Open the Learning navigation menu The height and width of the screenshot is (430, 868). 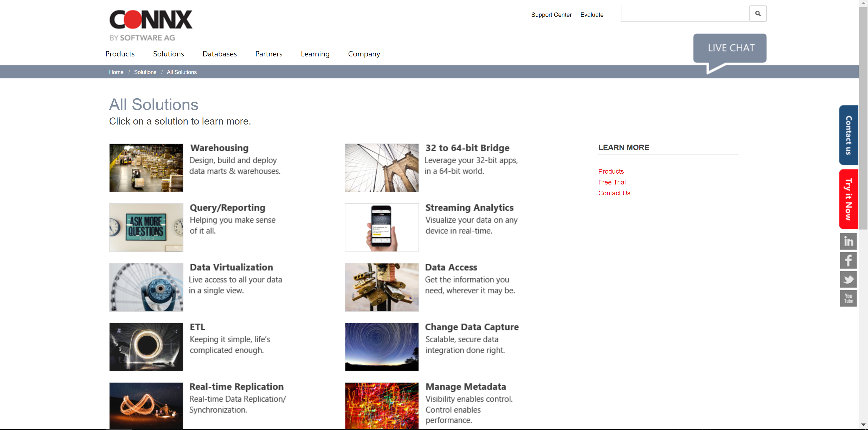tap(315, 54)
